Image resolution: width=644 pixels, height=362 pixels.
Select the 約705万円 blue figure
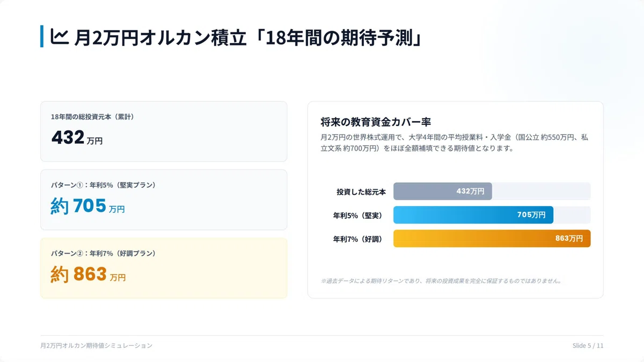tap(88, 206)
